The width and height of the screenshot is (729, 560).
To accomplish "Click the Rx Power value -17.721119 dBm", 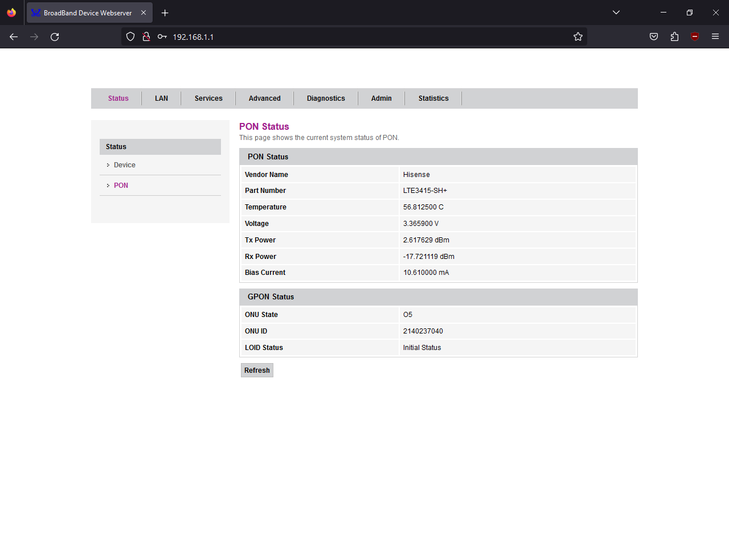I will tap(429, 257).
